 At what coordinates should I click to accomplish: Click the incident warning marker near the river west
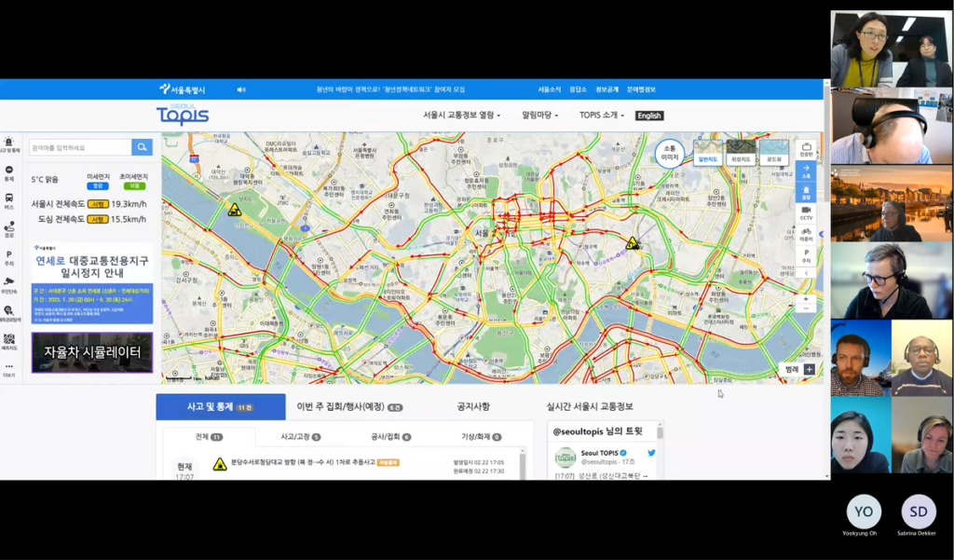(x=234, y=210)
